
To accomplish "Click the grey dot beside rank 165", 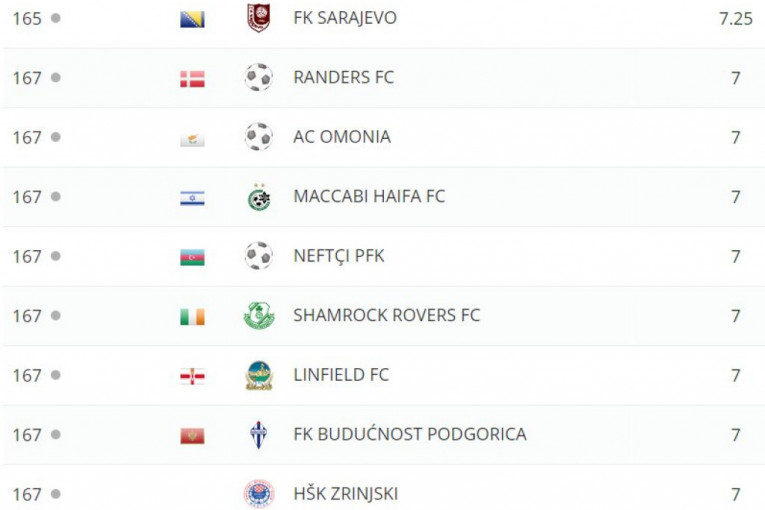I will pos(56,18).
